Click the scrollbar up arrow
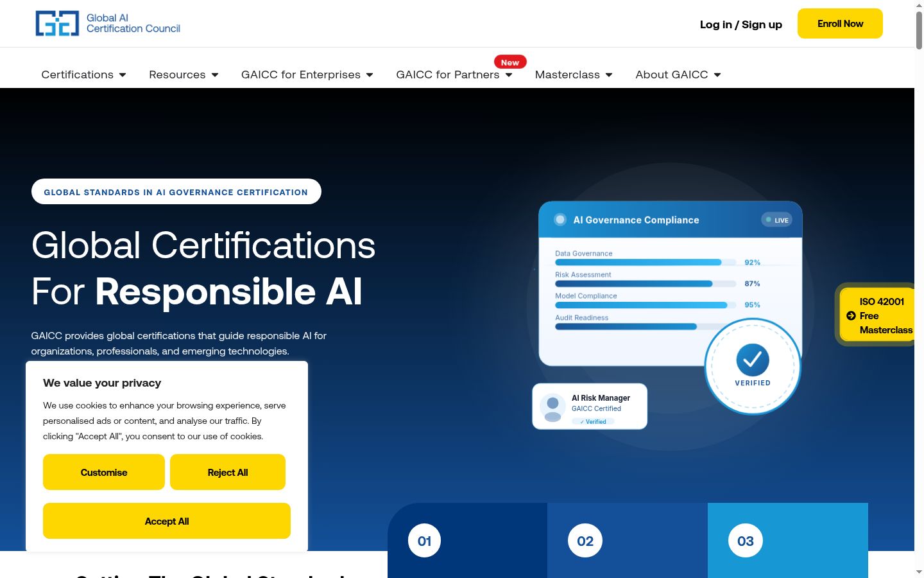924x578 pixels. 919,4
